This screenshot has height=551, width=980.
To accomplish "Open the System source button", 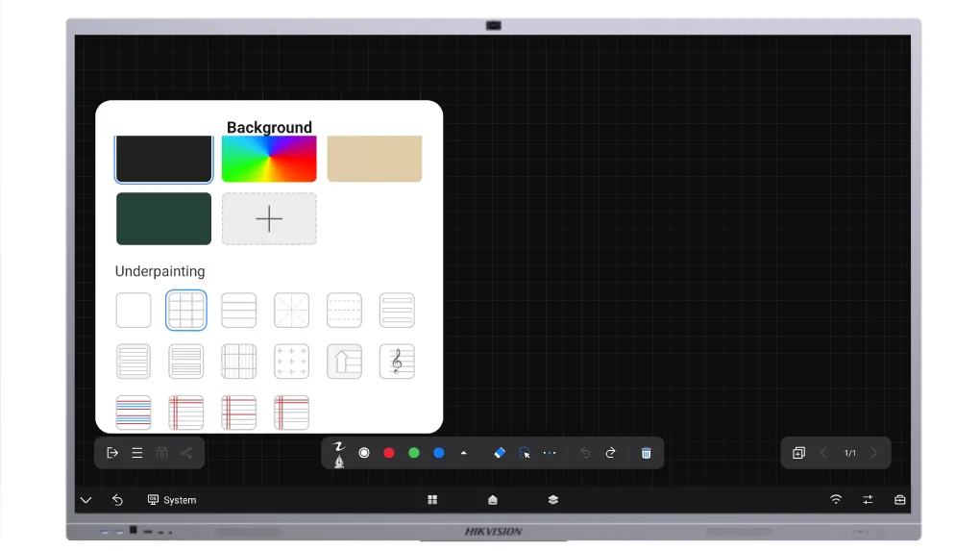I will coord(172,500).
